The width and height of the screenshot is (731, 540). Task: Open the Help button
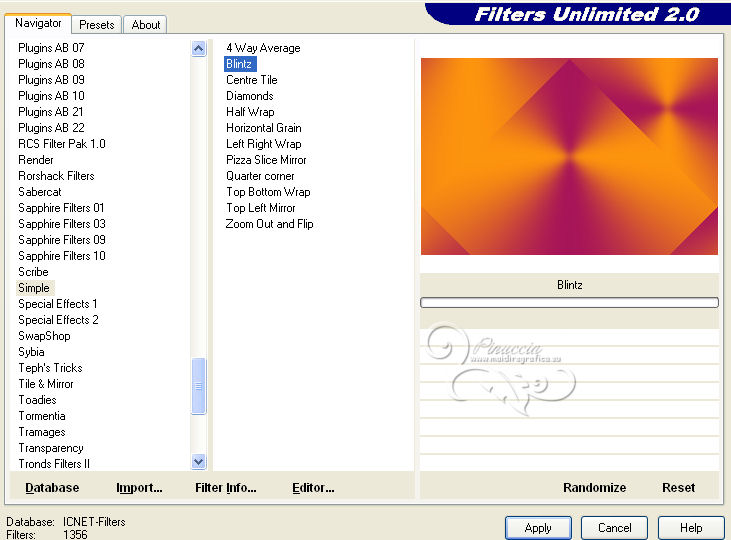pyautogui.click(x=691, y=528)
